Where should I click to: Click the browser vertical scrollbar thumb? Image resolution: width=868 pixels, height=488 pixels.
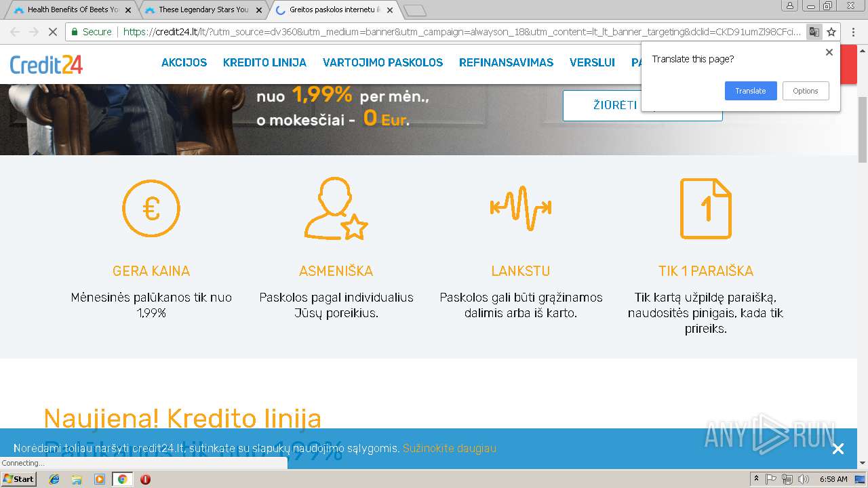pos(863,129)
